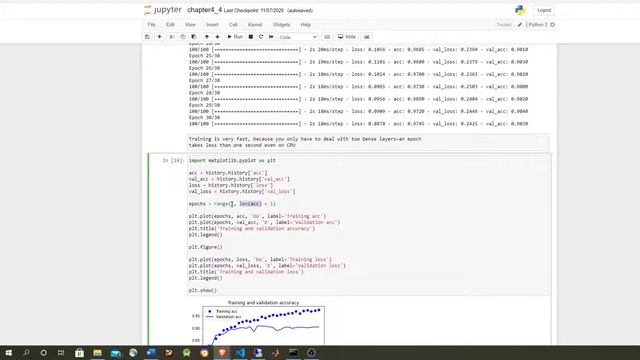
Task: Click the pencil edit mode icon
Action: point(520,24)
